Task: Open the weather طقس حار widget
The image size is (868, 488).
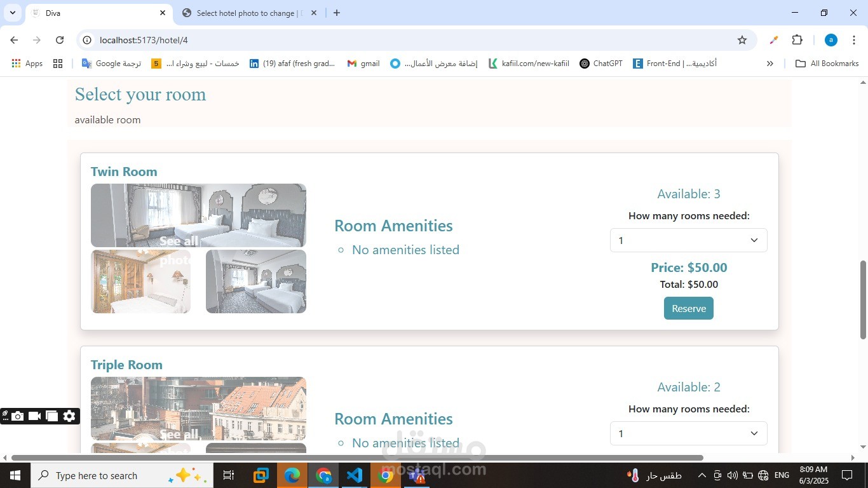Action: [654, 475]
